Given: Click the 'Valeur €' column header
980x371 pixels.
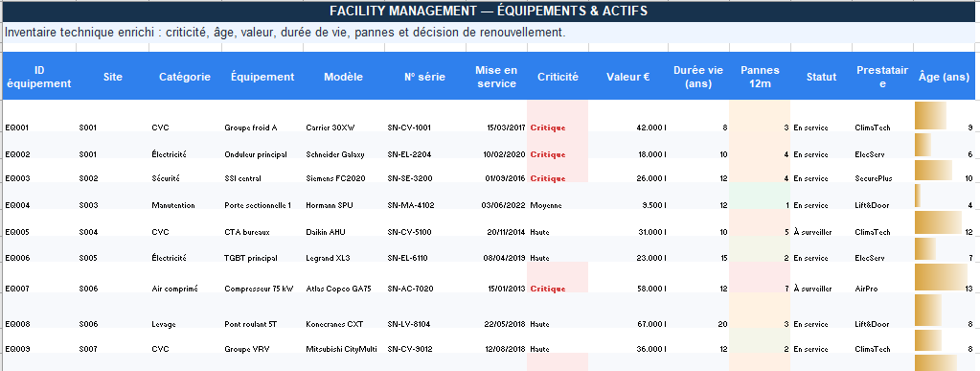Looking at the screenshot, I should (x=627, y=77).
